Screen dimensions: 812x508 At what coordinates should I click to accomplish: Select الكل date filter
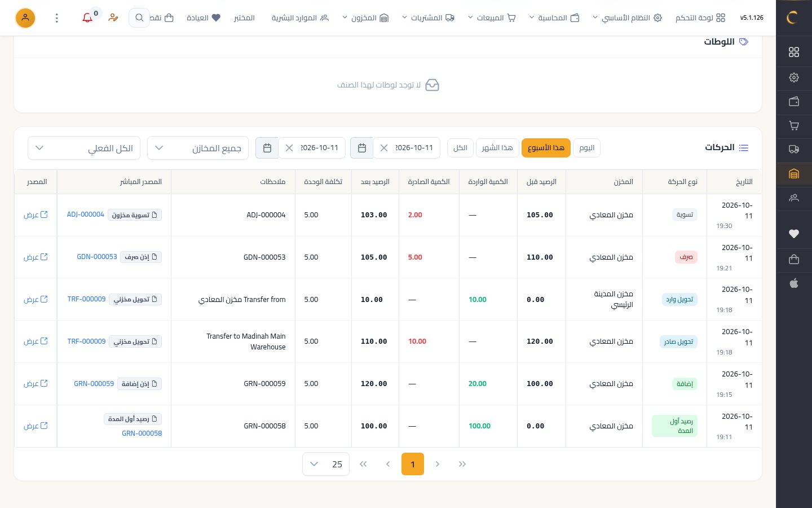click(x=460, y=148)
